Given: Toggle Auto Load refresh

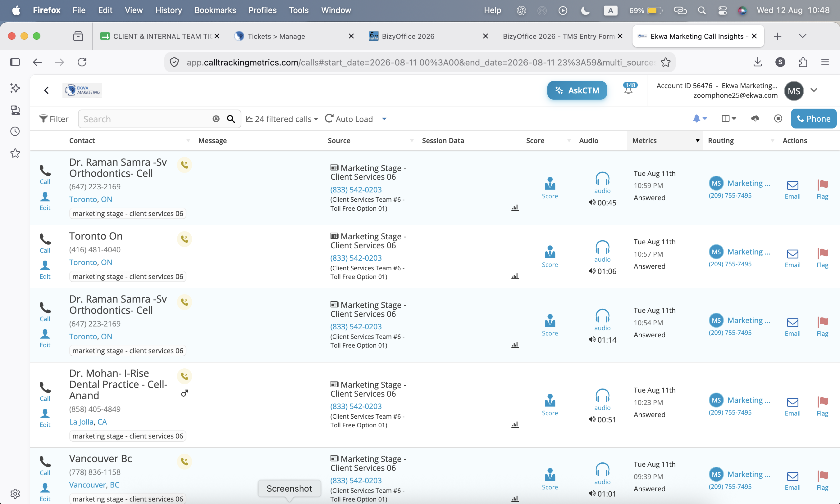Looking at the screenshot, I should tap(349, 119).
